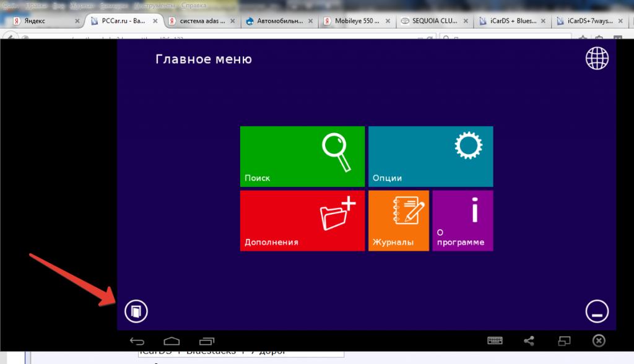This screenshot has width=634, height=364.
Task: Close the система adas tab
Action: tap(233, 20)
